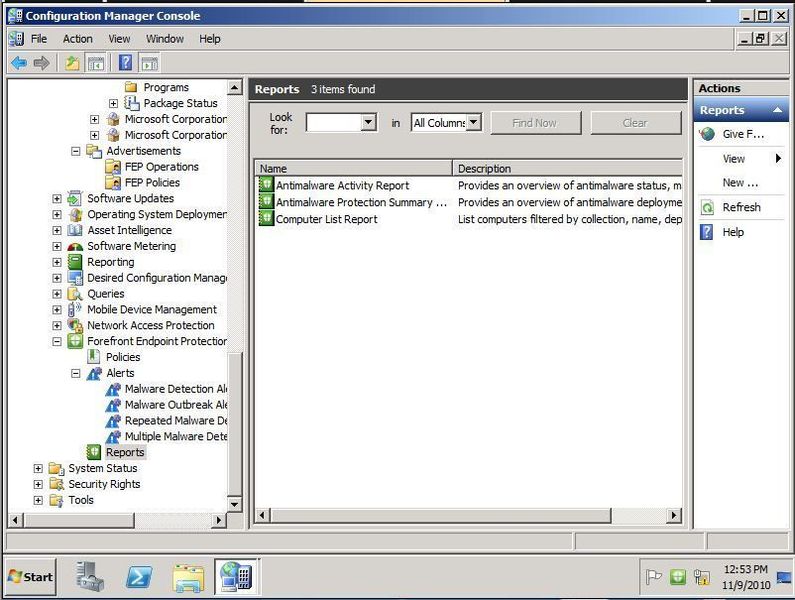Click the Up one level folder icon
The height and width of the screenshot is (600, 795).
pyautogui.click(x=72, y=63)
